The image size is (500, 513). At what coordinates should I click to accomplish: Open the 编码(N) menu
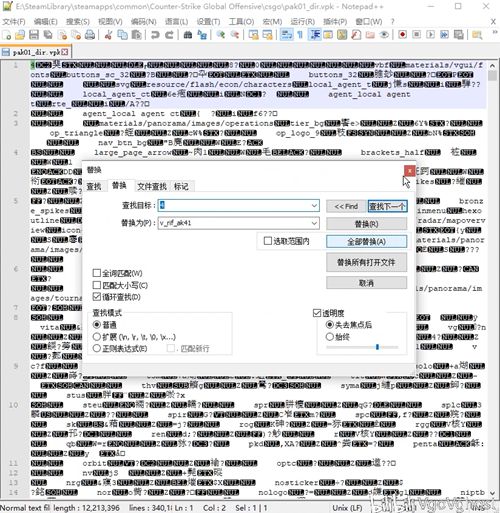point(144,22)
